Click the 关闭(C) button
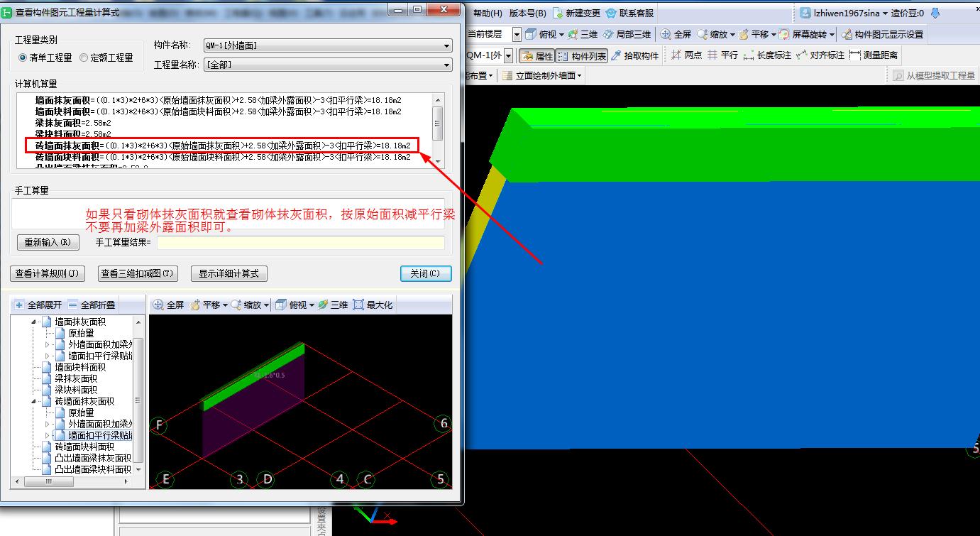This screenshot has width=980, height=536. tap(426, 273)
